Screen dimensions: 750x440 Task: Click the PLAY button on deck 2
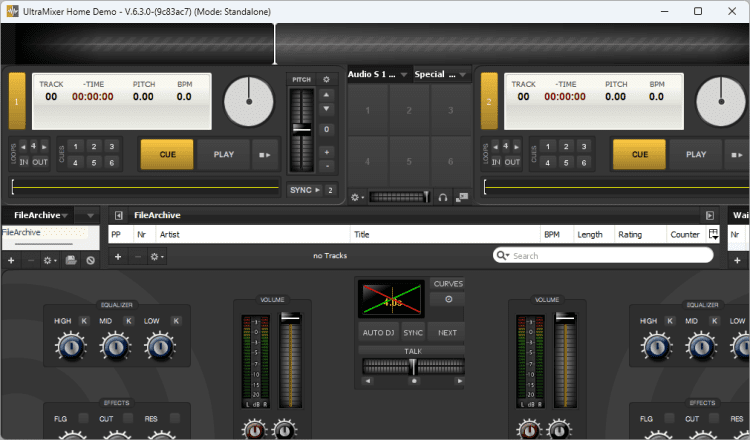point(695,154)
